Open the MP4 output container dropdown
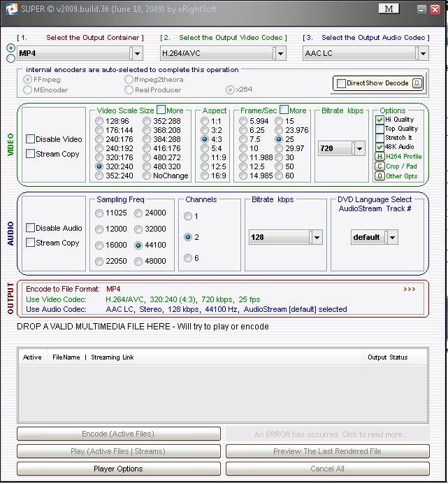The height and width of the screenshot is (484, 448). coord(137,53)
